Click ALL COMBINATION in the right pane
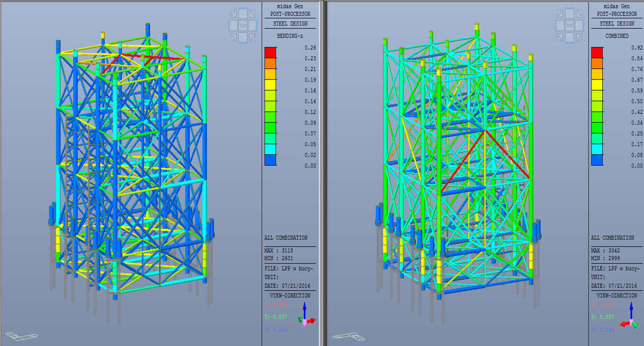The image size is (644, 346). coord(612,238)
